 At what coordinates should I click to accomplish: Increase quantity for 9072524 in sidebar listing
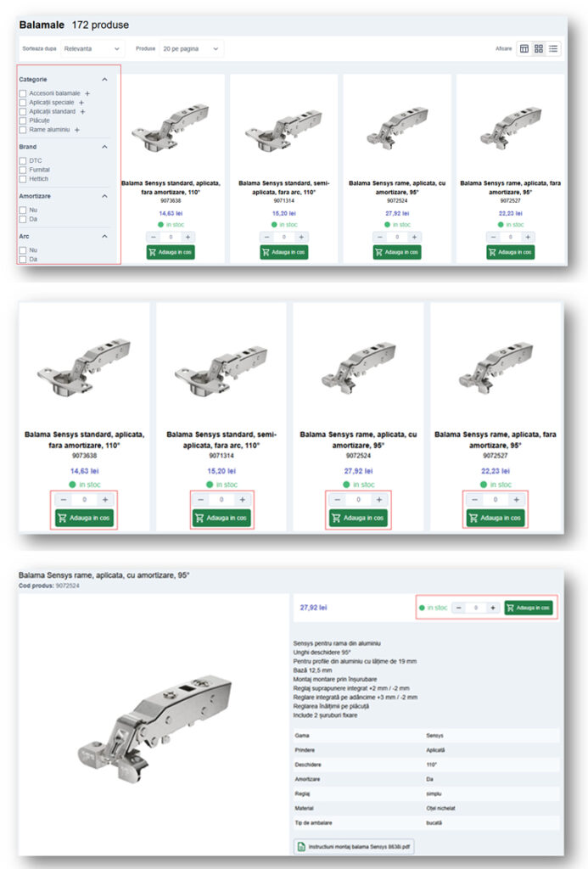click(414, 238)
